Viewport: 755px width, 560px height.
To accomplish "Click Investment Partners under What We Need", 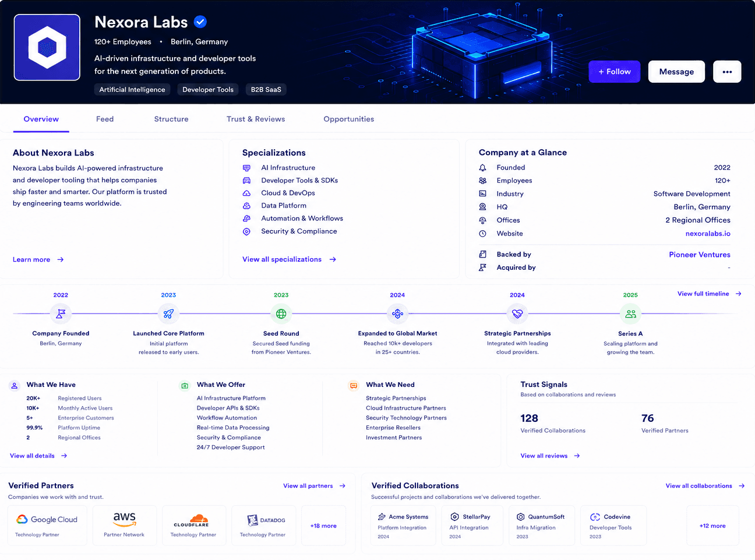I will [x=394, y=438].
